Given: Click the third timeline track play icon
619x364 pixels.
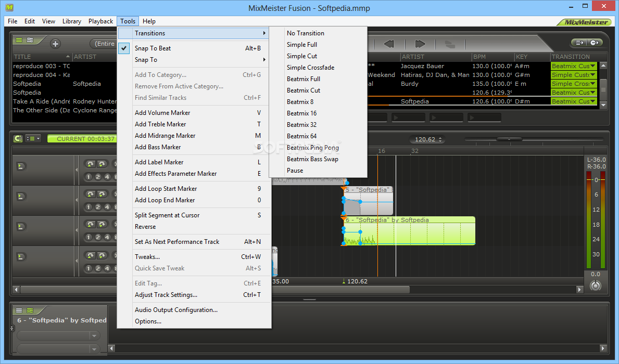Looking at the screenshot, I should (21, 227).
